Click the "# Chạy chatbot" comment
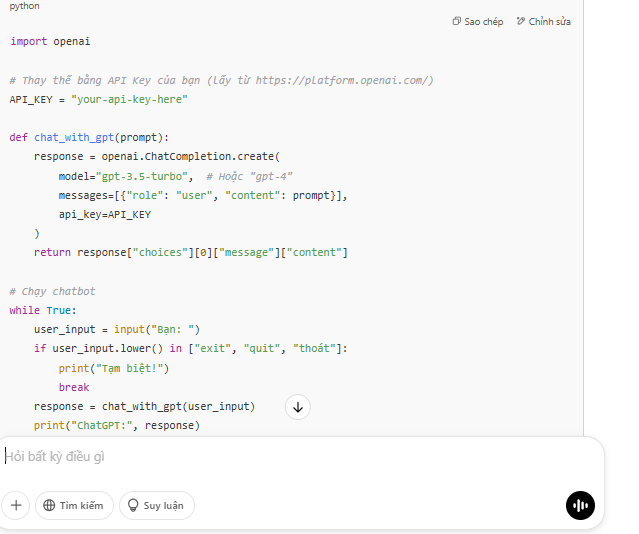 pos(53,291)
